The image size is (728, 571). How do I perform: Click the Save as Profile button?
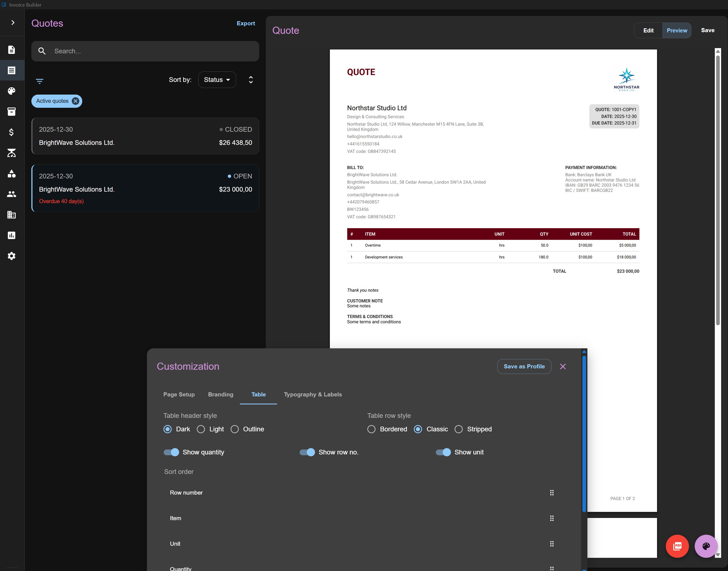point(524,366)
